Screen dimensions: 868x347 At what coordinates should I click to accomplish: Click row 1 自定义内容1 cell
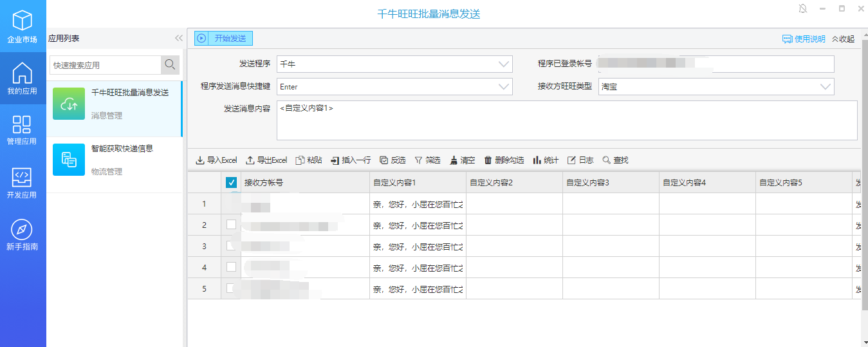tap(418, 203)
